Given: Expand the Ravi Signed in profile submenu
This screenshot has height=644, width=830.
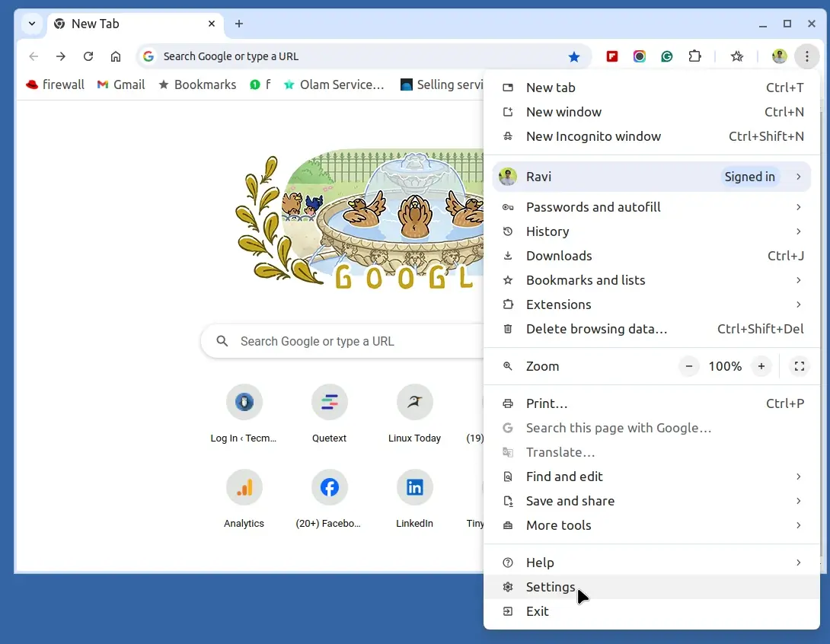Looking at the screenshot, I should tap(652, 177).
